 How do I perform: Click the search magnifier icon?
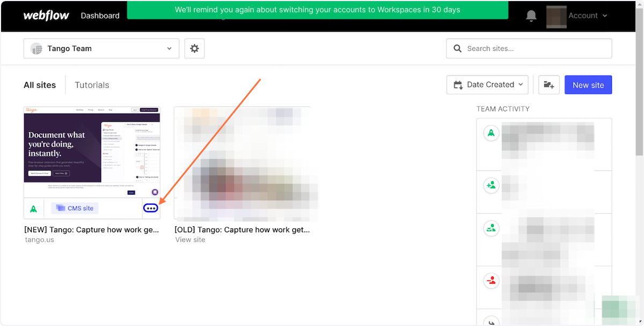pos(458,48)
